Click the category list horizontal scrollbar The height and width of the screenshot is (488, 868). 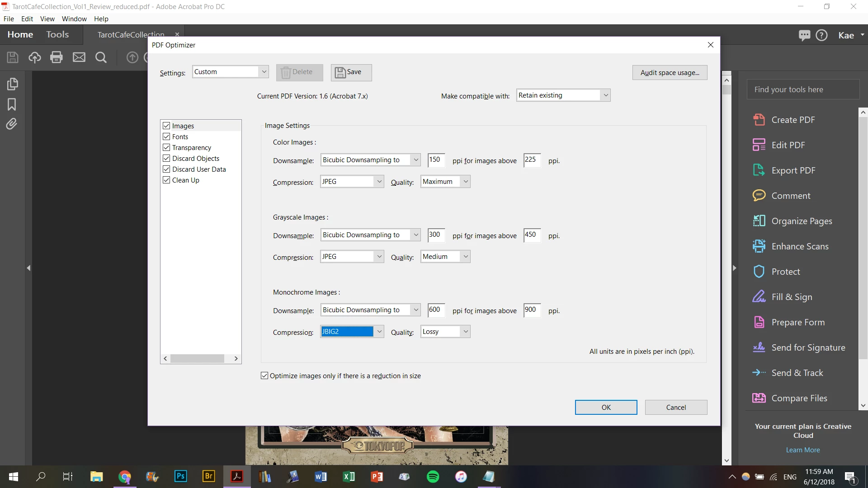tap(197, 358)
